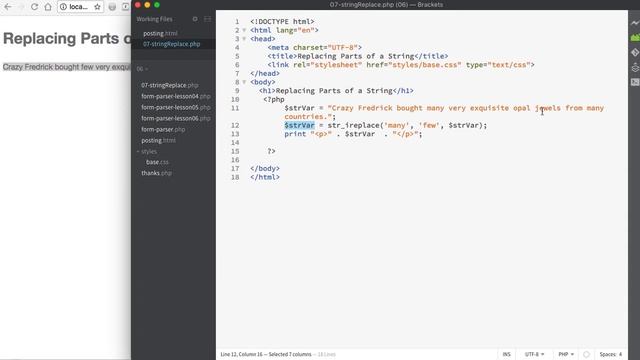Open form-parser-lesson06.php in file tree
The width and height of the screenshot is (640, 360).
tap(176, 118)
